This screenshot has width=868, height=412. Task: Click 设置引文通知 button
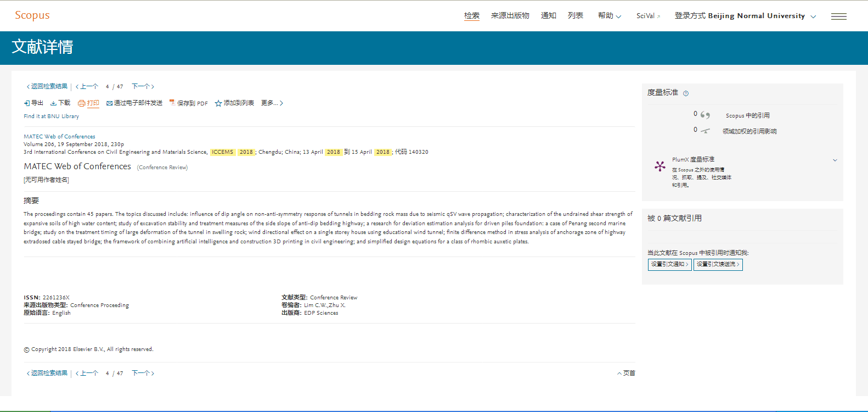pyautogui.click(x=670, y=265)
